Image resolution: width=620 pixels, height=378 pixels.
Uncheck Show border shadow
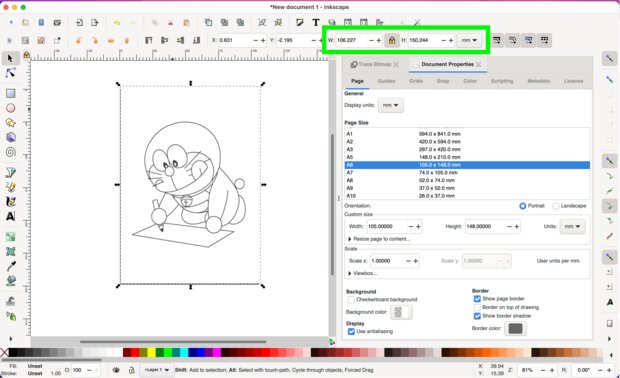(477, 316)
